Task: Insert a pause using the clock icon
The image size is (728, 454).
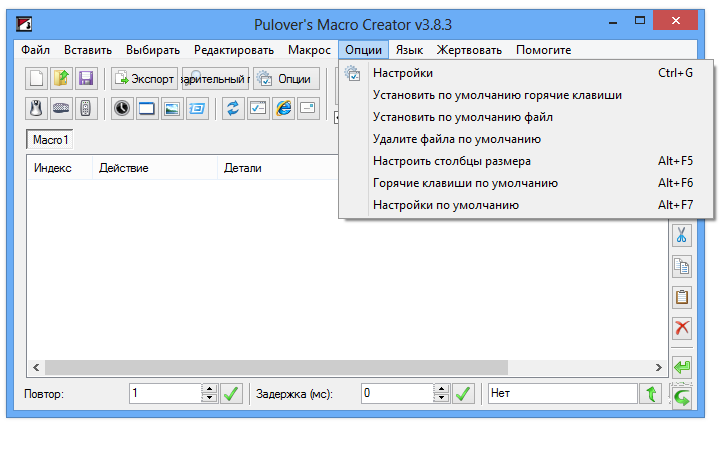Action: pyautogui.click(x=122, y=109)
